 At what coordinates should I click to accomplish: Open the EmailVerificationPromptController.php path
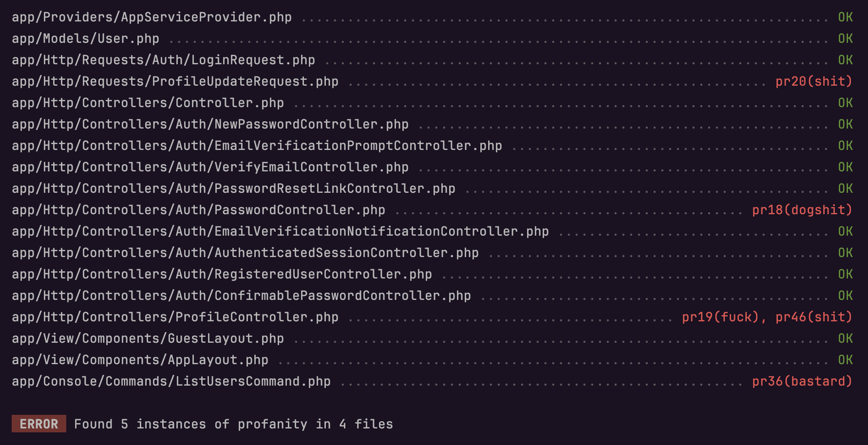[x=257, y=146]
